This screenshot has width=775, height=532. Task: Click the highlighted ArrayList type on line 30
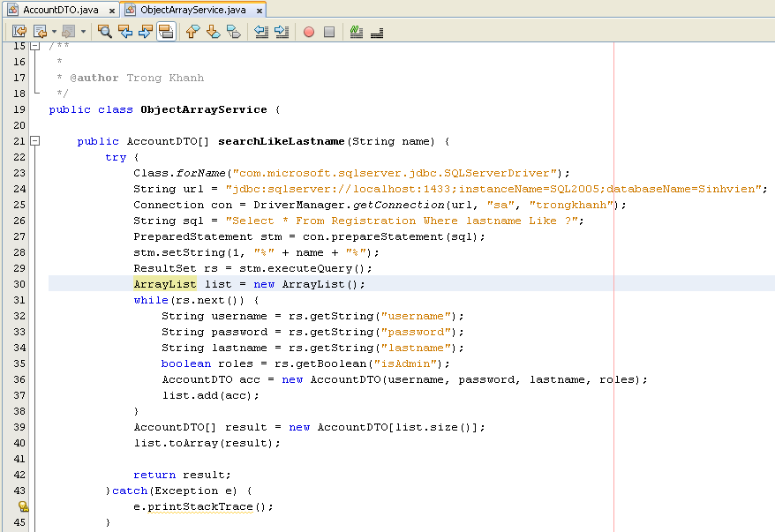[165, 284]
